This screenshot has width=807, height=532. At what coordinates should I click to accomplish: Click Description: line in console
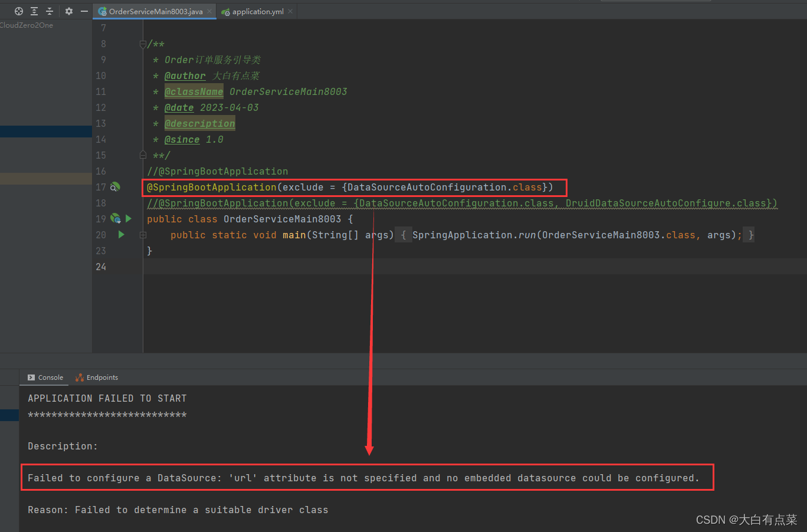tap(63, 446)
